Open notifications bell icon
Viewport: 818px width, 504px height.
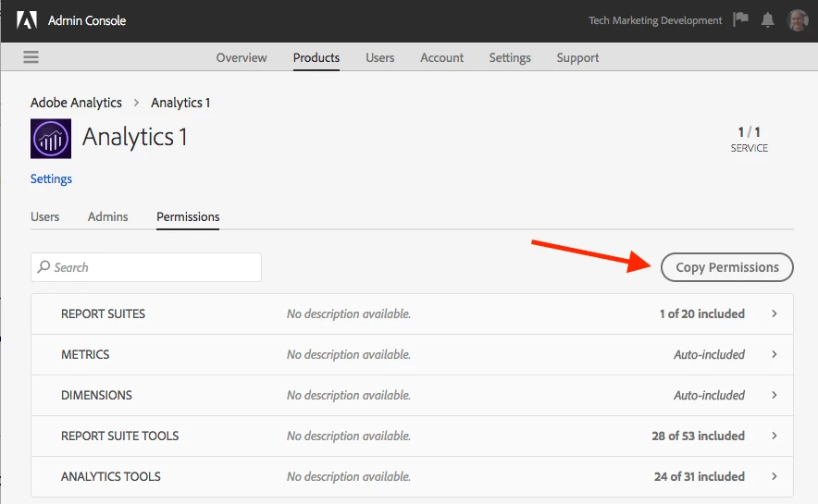point(767,19)
